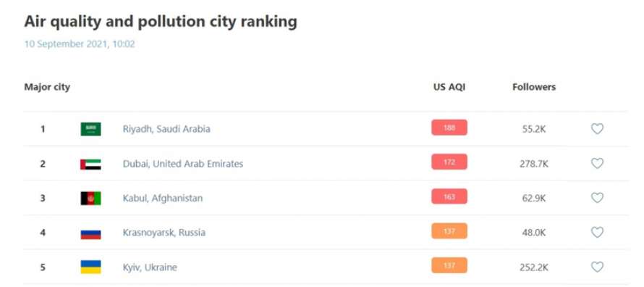
Task: Click the US AQI column header
Action: click(x=449, y=87)
